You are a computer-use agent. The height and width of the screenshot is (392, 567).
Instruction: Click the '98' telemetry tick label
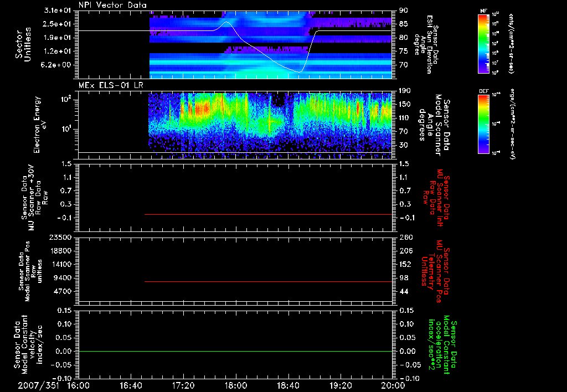point(404,278)
